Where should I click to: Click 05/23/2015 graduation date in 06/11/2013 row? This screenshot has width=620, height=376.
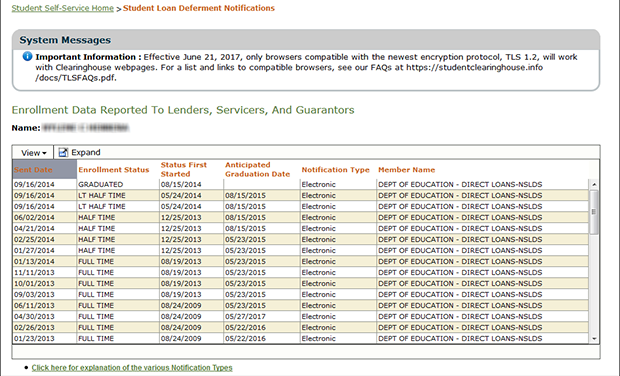[262, 306]
